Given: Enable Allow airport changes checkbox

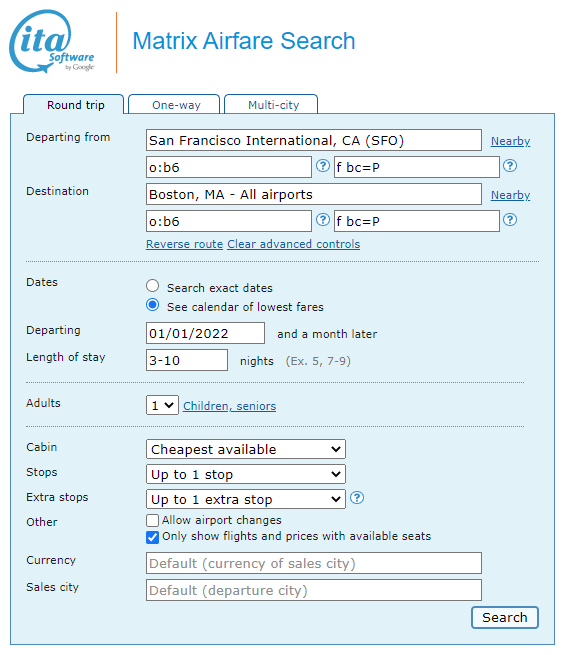Looking at the screenshot, I should point(153,520).
